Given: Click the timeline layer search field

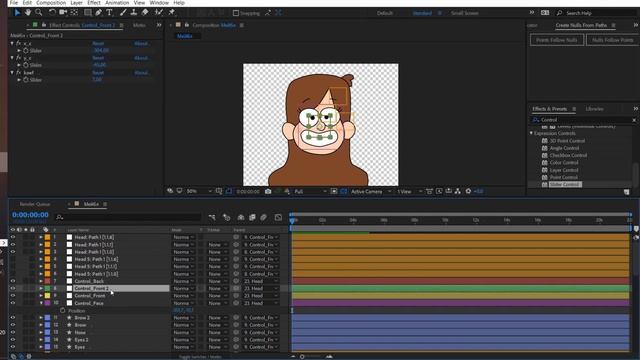Looking at the screenshot, I should [x=128, y=218].
